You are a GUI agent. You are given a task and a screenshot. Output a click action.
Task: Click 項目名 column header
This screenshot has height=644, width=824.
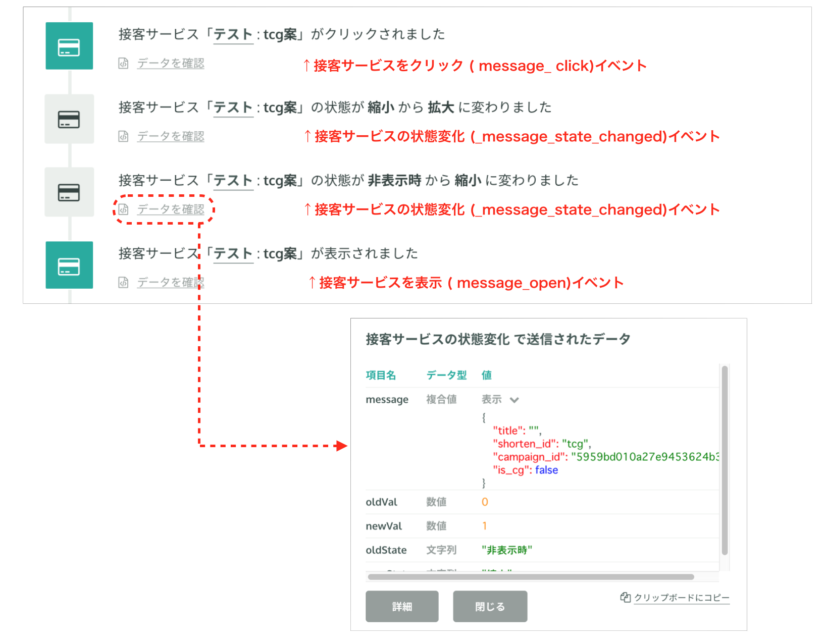point(381,375)
